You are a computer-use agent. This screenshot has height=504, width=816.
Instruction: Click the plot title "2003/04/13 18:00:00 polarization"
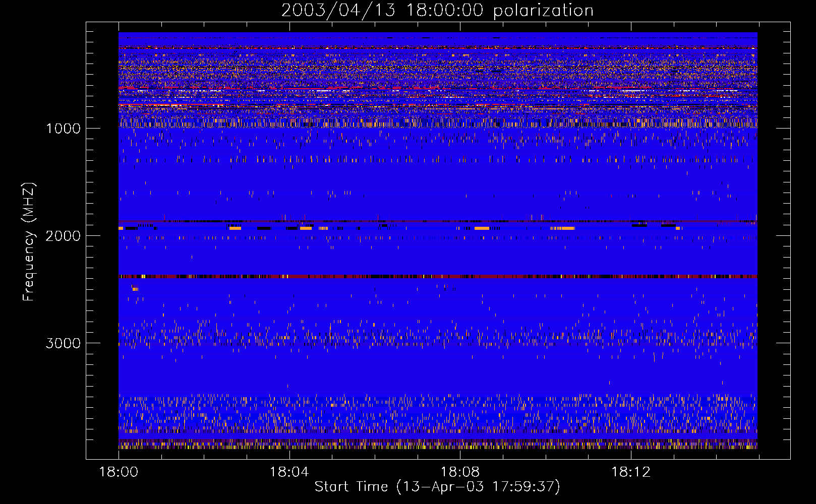point(437,11)
